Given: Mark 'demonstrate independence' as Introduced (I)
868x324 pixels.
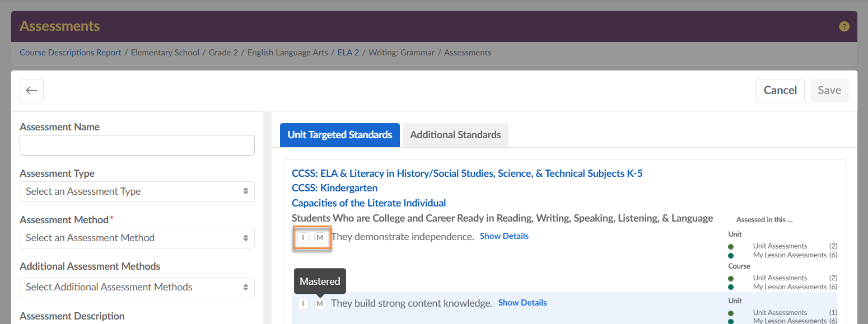Looking at the screenshot, I should 303,238.
